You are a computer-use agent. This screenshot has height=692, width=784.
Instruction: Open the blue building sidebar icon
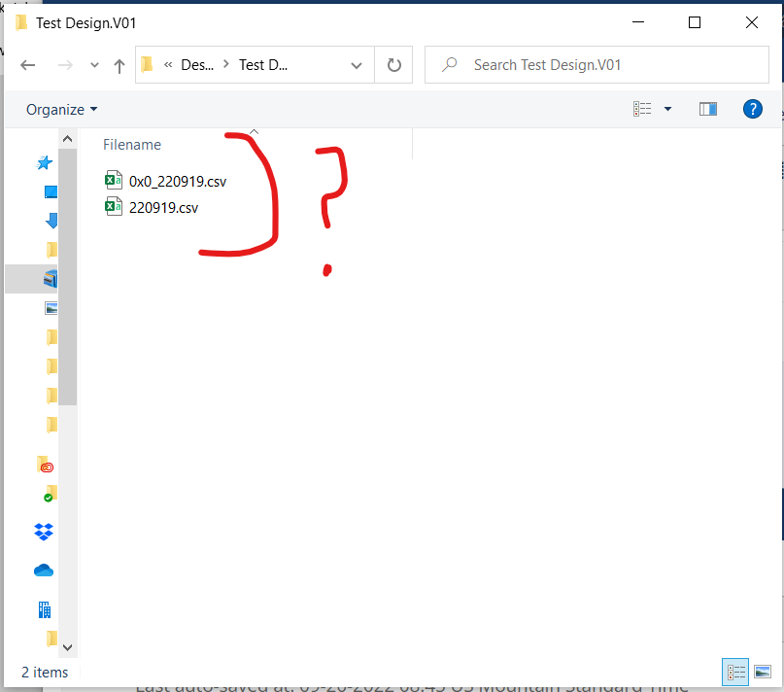pyautogui.click(x=45, y=609)
